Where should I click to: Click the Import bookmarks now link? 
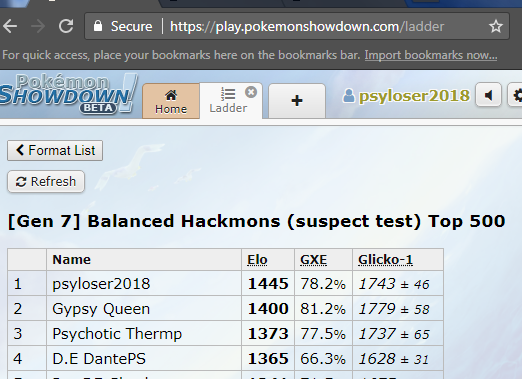click(x=431, y=55)
